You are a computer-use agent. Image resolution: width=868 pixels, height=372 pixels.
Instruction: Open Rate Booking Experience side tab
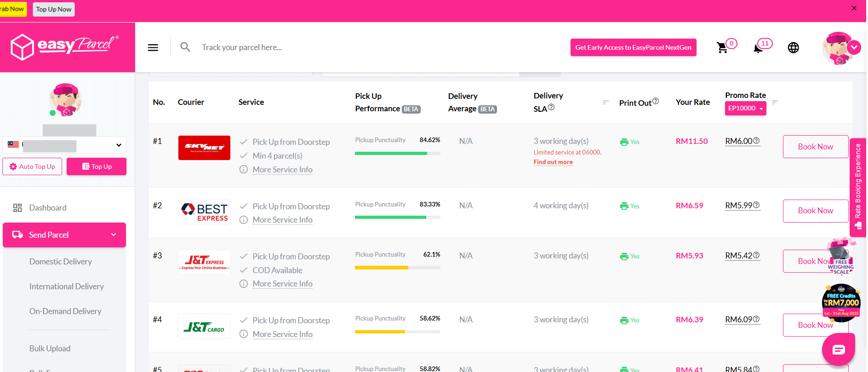(858, 187)
